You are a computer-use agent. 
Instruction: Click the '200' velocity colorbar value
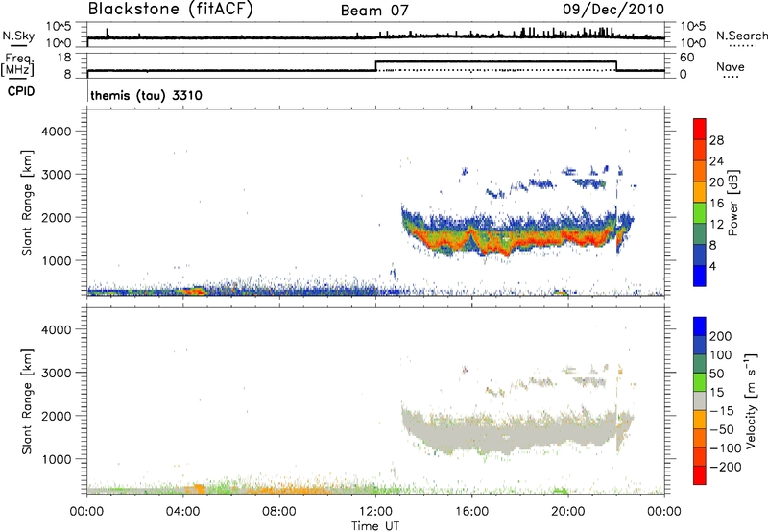pos(721,336)
